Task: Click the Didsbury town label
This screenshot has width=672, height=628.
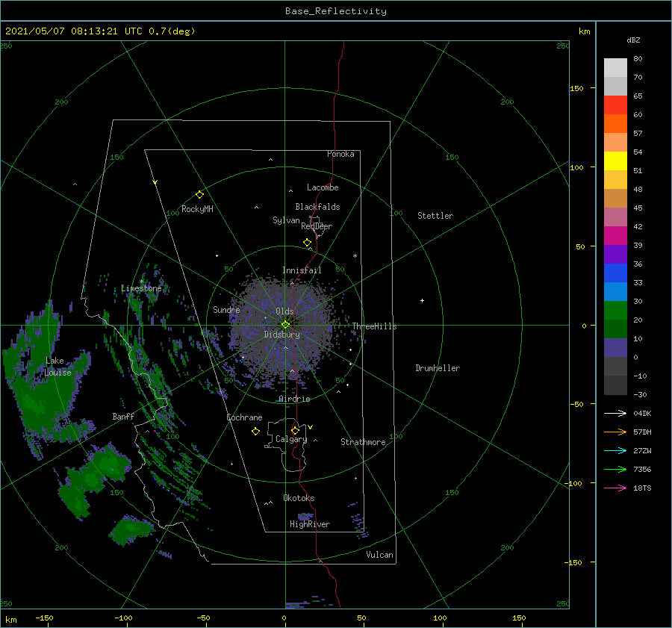Action: 282,335
